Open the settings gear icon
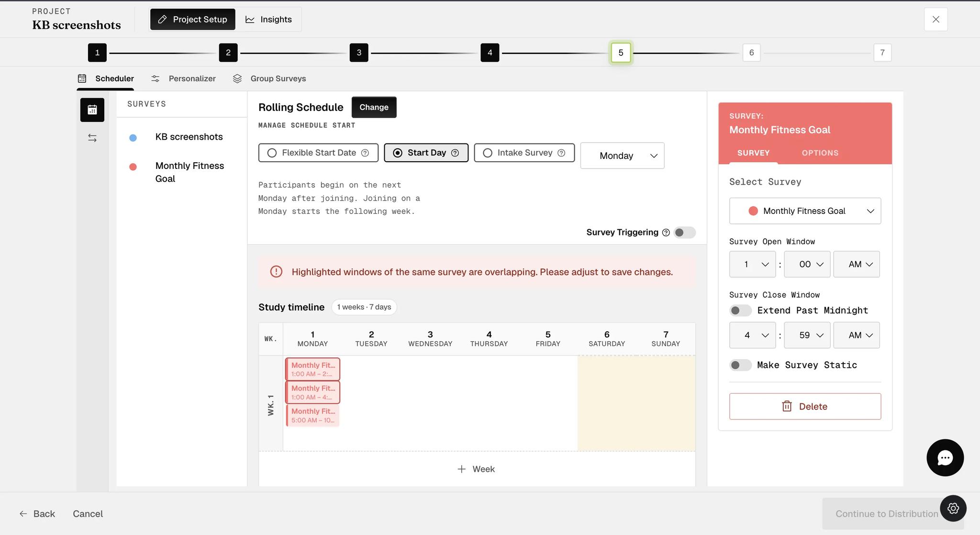This screenshot has height=535, width=980. tap(953, 508)
